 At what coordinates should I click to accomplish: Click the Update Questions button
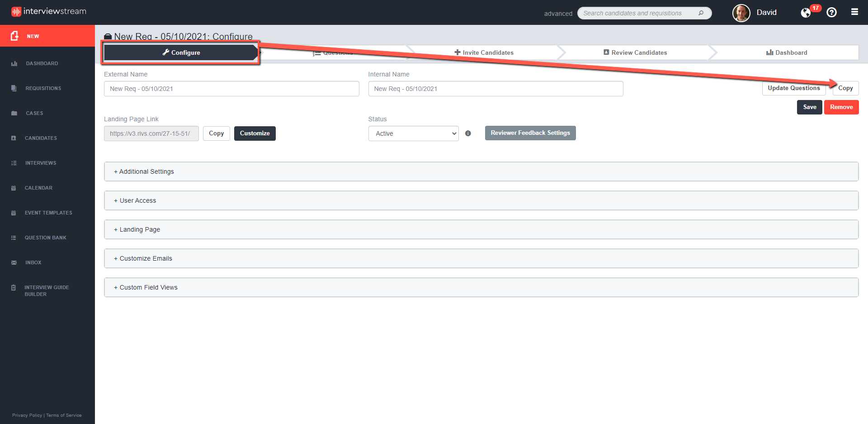pos(794,88)
